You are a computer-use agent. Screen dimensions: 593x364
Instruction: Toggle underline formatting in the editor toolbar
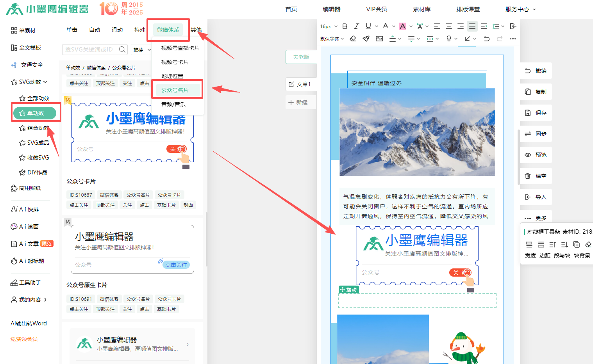coord(368,26)
